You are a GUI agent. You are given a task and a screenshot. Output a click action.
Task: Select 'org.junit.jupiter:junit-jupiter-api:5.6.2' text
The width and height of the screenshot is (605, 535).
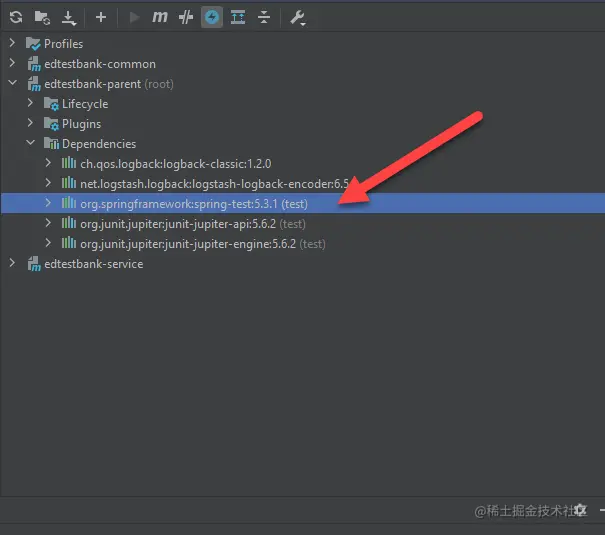coord(178,224)
